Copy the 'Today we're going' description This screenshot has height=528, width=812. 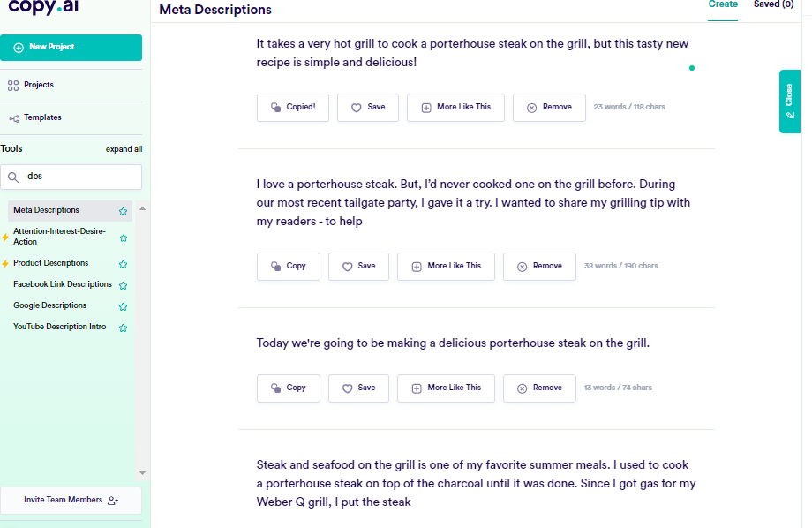(288, 388)
